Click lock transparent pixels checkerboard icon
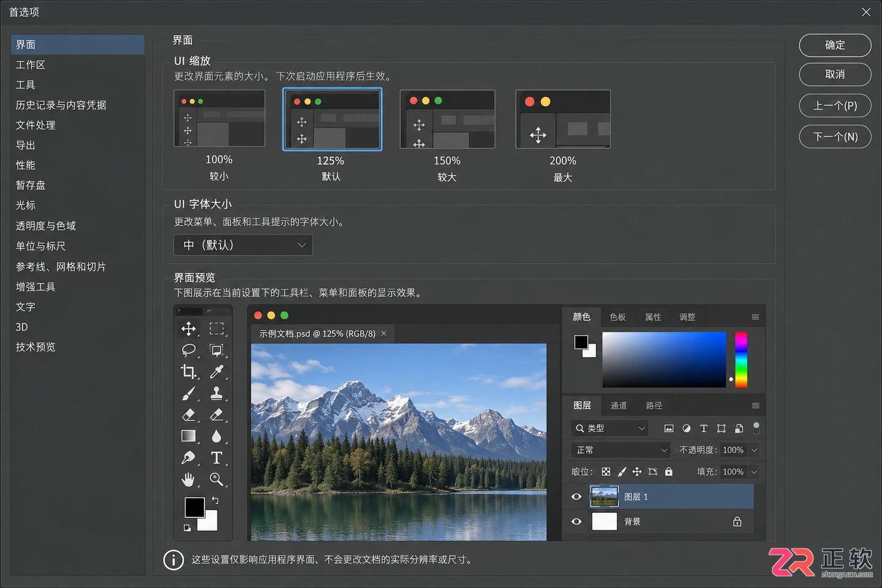 (x=606, y=472)
